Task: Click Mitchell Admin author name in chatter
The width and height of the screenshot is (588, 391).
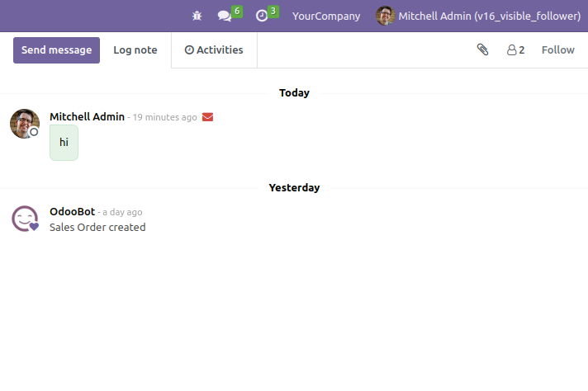Action: [x=87, y=117]
